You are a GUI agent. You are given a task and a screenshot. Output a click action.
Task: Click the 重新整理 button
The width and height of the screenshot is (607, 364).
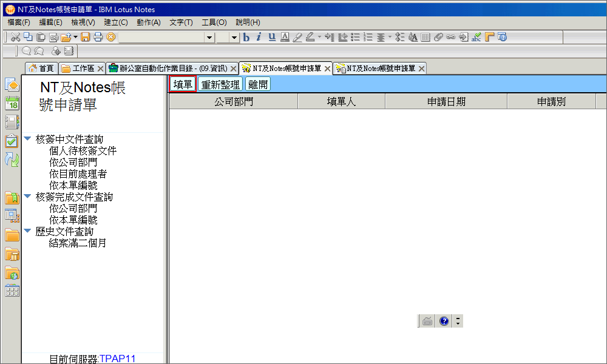click(220, 84)
